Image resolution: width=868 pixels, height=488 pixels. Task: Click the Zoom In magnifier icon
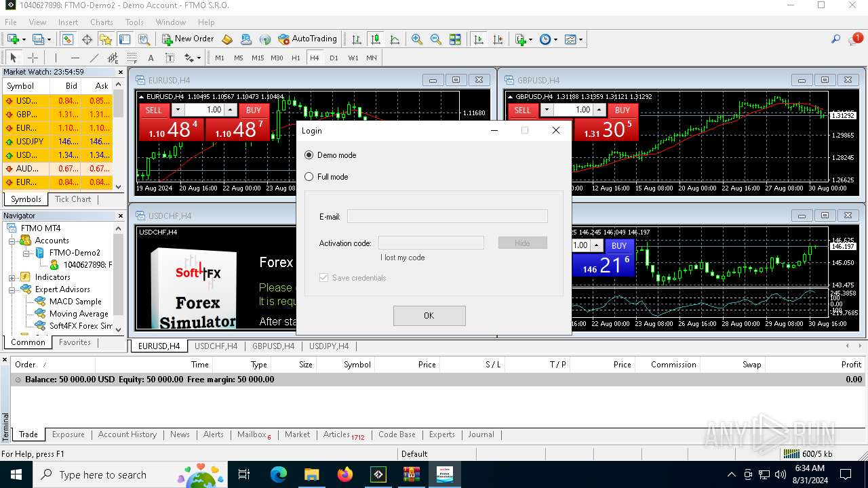417,39
